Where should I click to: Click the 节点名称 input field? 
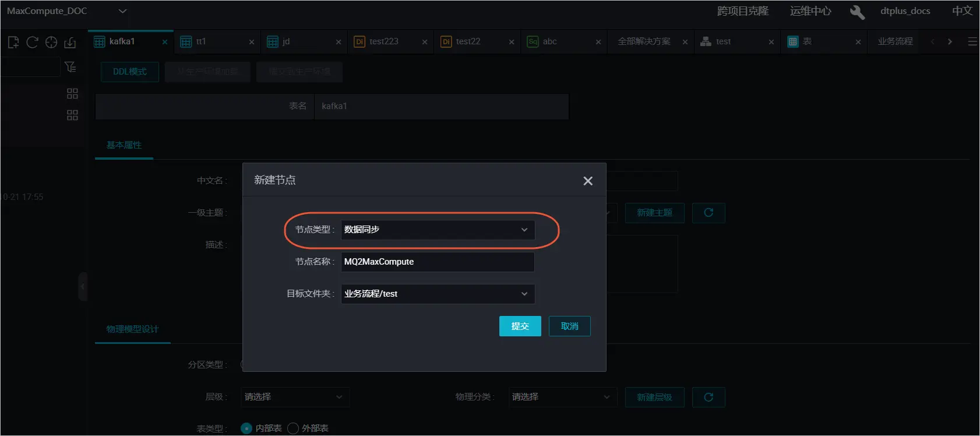[438, 262]
